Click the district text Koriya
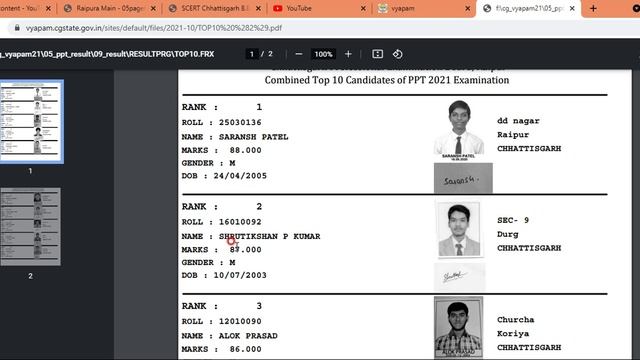Viewport: 640px width, 360px height. (513, 334)
